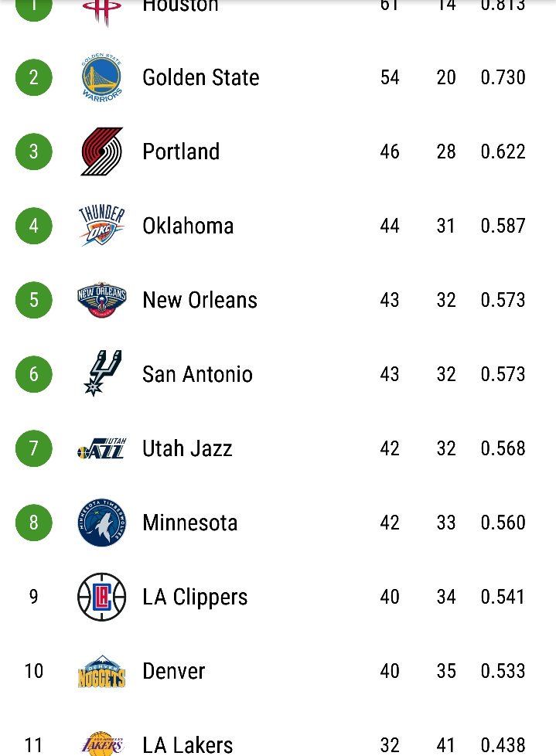This screenshot has width=556, height=756.
Task: Select the Utah Jazz logo
Action: [102, 448]
